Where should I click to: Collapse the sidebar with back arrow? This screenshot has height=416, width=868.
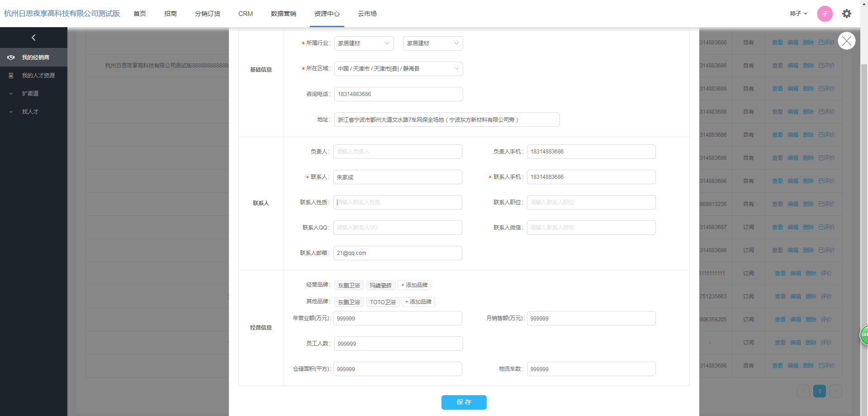[x=33, y=38]
